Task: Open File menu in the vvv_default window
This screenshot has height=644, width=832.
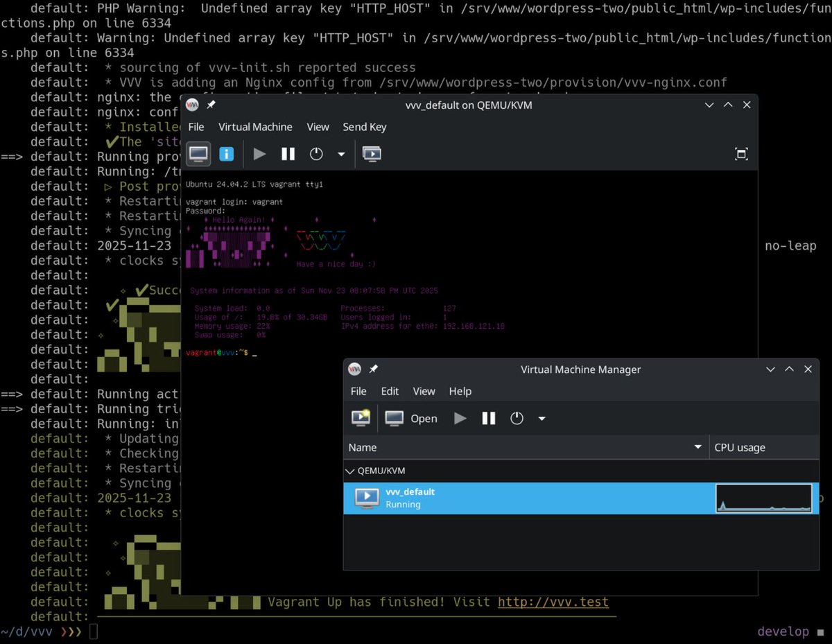Action: point(196,127)
